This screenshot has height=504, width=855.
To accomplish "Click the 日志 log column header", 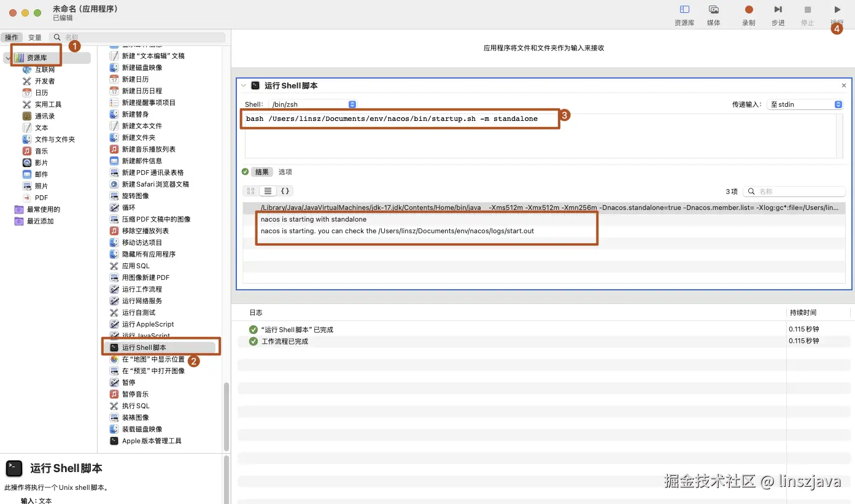I will 255,312.
